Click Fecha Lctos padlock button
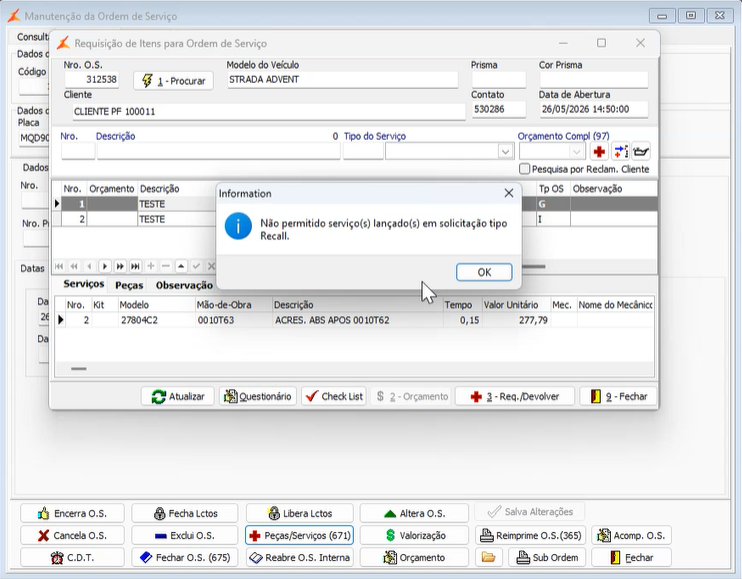 coord(185,513)
